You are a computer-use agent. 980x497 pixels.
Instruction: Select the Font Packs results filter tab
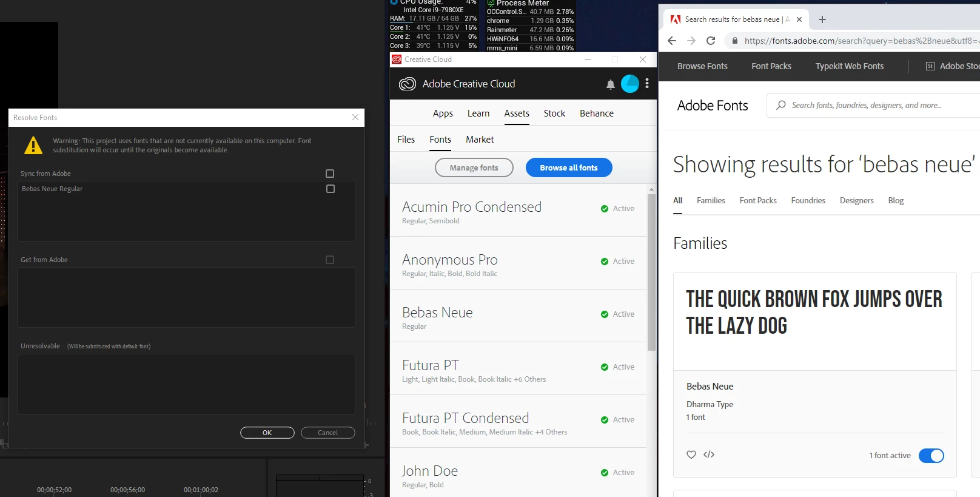point(758,200)
